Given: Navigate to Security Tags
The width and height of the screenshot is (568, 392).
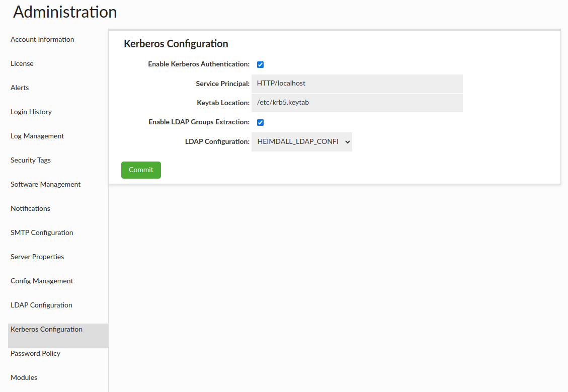Looking at the screenshot, I should pyautogui.click(x=31, y=161).
